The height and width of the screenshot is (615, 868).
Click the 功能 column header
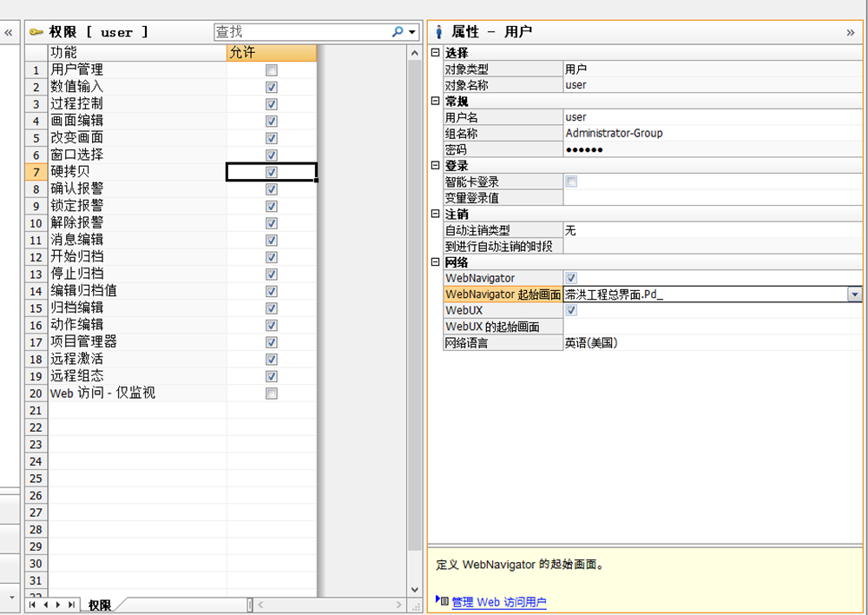[x=136, y=53]
